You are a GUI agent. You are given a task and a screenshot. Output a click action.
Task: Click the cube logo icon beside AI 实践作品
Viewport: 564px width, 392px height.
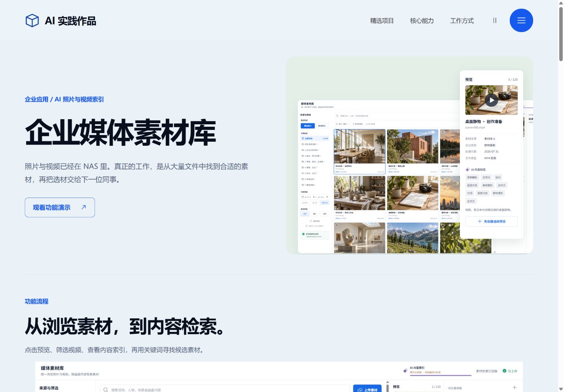(32, 21)
